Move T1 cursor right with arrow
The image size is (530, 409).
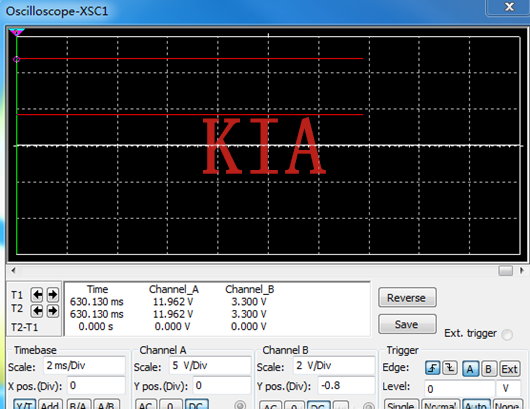(x=52, y=295)
